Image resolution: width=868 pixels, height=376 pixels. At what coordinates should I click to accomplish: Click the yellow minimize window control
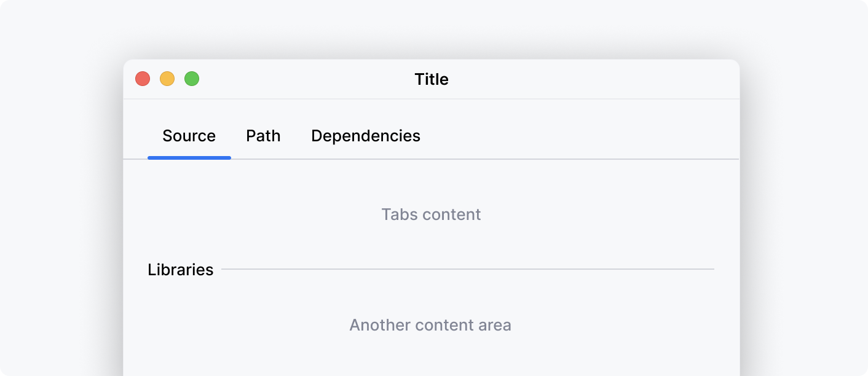[167, 79]
